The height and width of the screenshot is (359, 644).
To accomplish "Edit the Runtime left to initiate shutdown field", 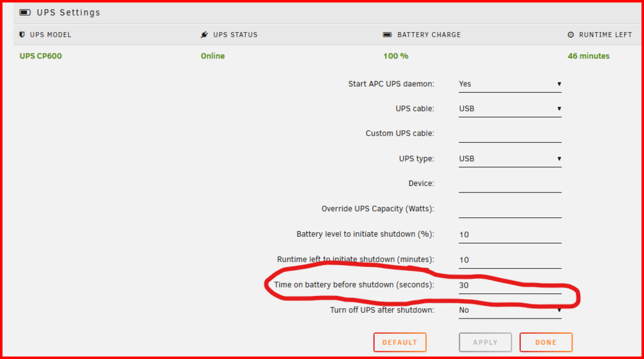I will point(509,261).
